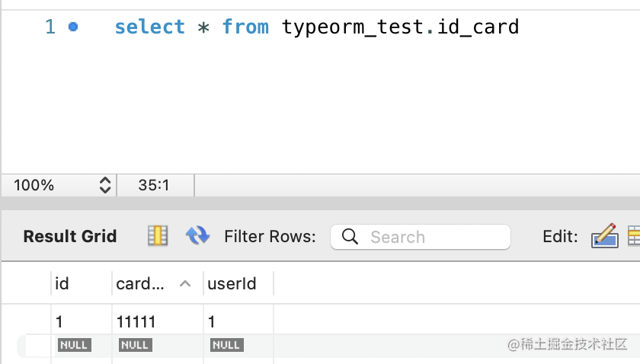This screenshot has height=364, width=640.
Task: Click the pencil edit-row icon
Action: (x=603, y=236)
